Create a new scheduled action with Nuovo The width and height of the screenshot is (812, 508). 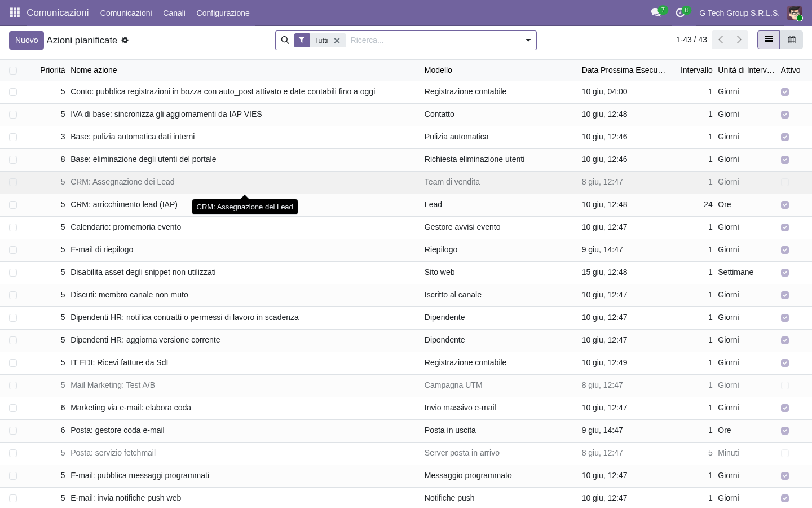click(x=27, y=40)
